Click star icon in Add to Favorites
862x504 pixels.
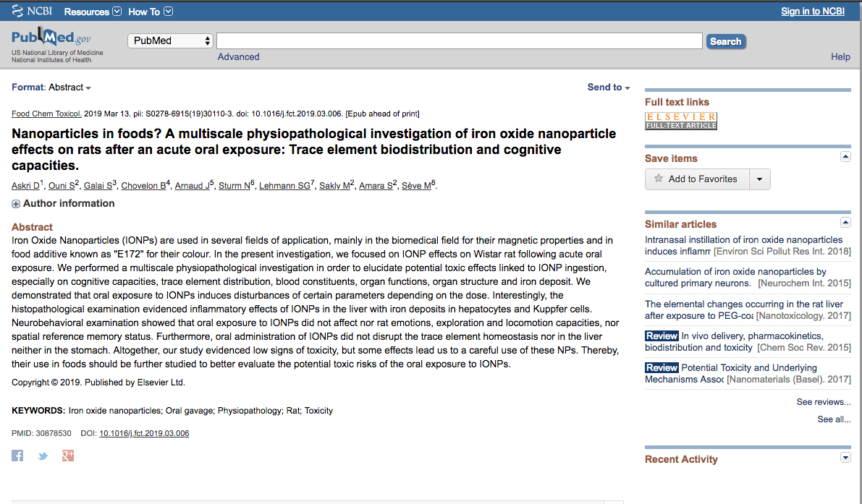point(659,179)
